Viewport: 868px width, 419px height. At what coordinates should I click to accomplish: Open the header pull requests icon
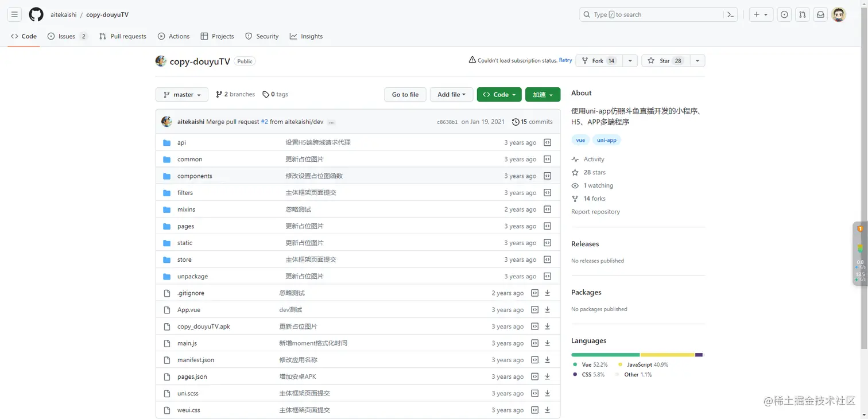coord(803,14)
